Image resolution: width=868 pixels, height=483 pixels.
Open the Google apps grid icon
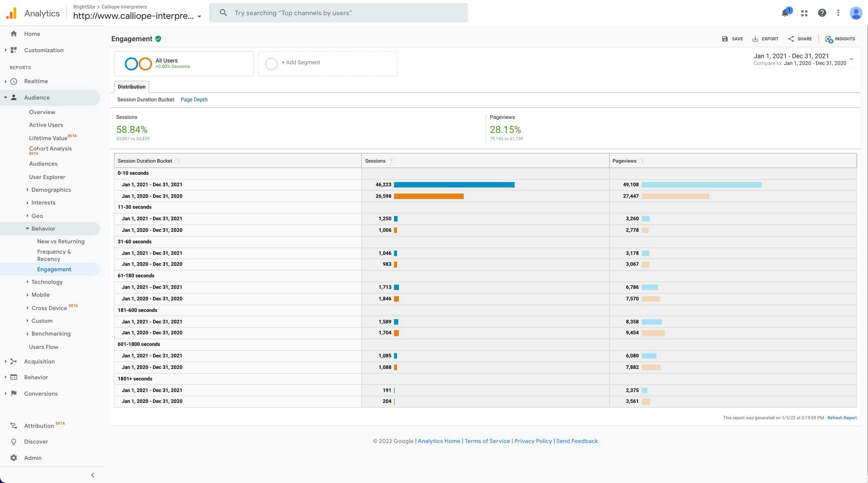(804, 13)
